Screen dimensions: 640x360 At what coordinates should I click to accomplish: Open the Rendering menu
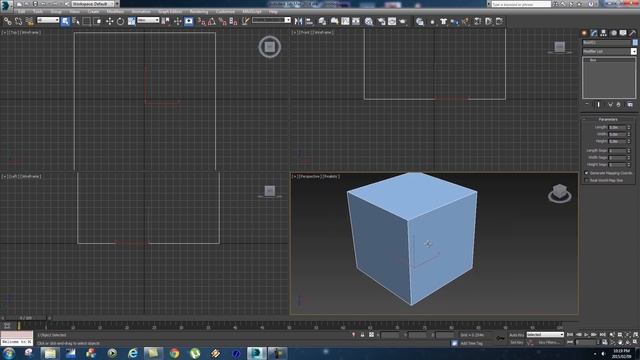click(x=199, y=11)
